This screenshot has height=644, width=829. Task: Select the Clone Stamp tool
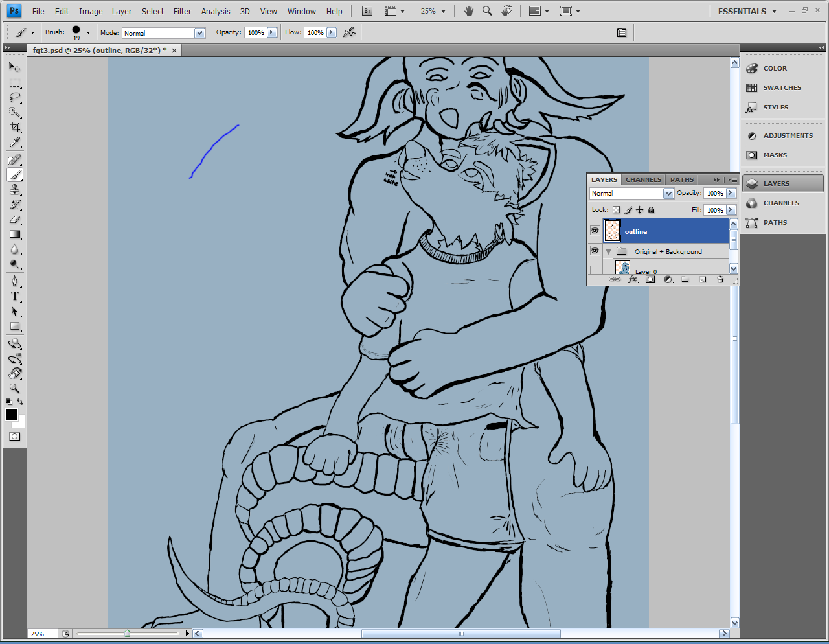pyautogui.click(x=14, y=190)
